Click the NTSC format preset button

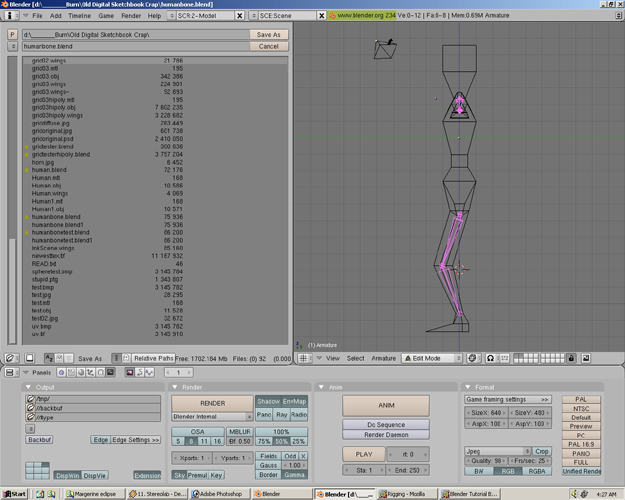[581, 408]
